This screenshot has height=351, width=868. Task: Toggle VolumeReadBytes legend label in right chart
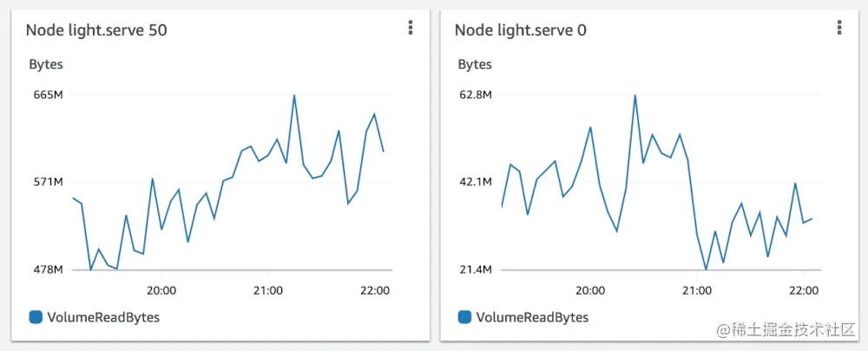[x=532, y=317]
